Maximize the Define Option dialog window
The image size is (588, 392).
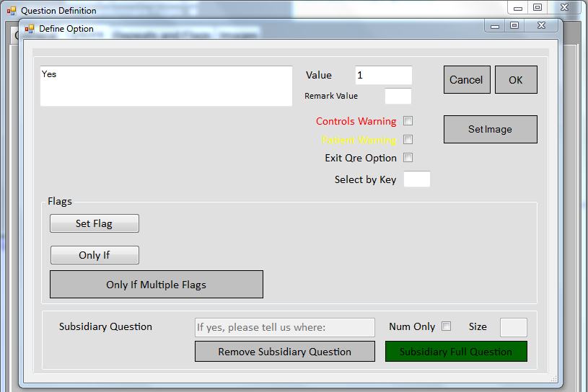pyautogui.click(x=514, y=26)
